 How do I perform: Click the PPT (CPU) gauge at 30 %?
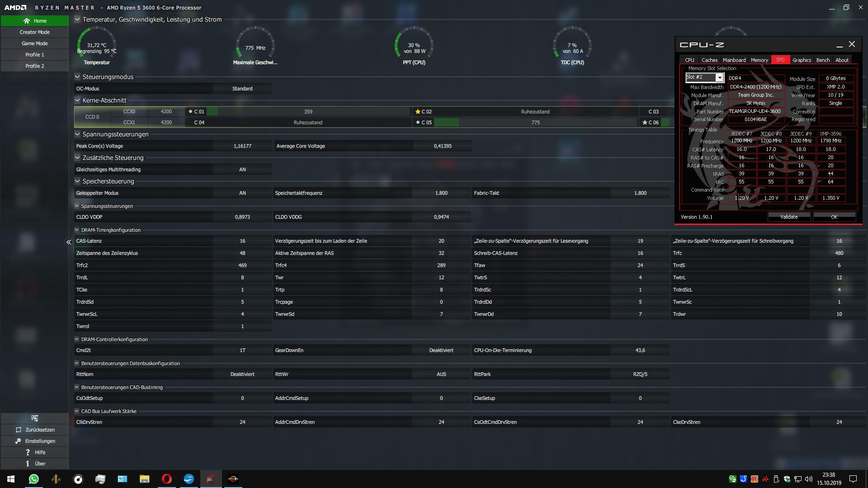click(414, 46)
